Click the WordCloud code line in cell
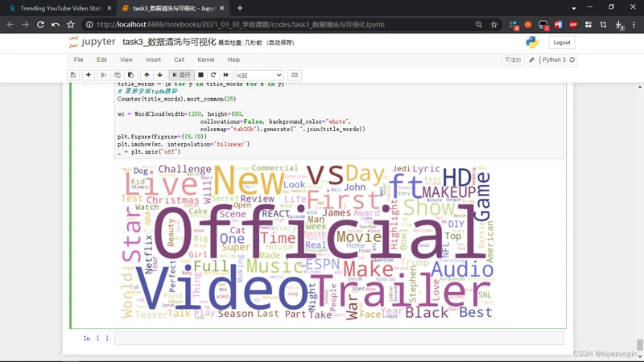The height and width of the screenshot is (362, 644). click(x=180, y=114)
